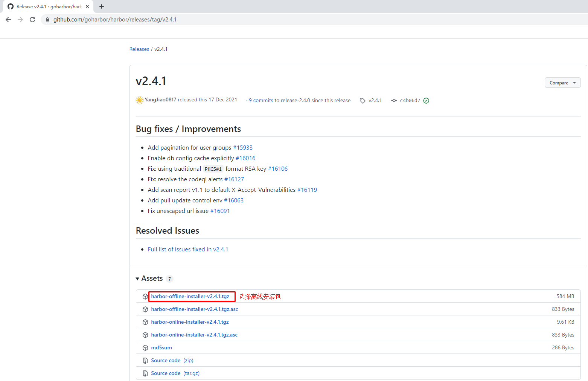Click the address bar URL
Viewport: 588px width, 381px height.
click(x=115, y=20)
